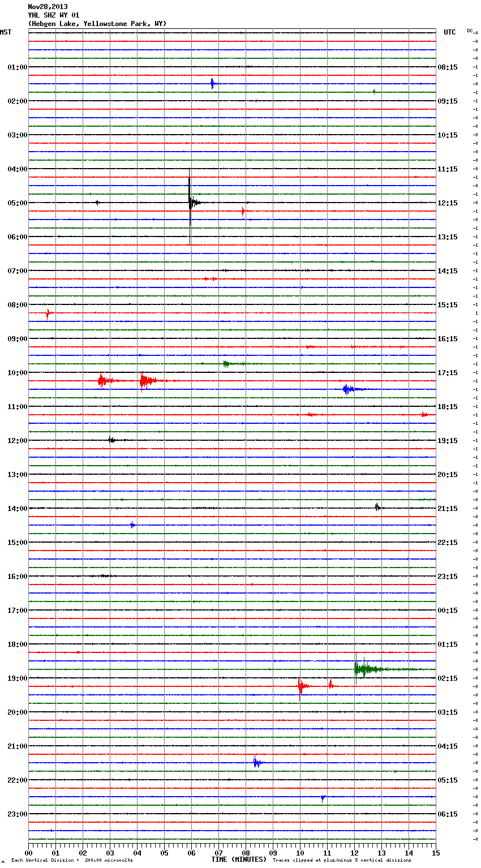The image size is (481, 868).
Task: Click the red event on 05:15 trace
Action: point(243,212)
